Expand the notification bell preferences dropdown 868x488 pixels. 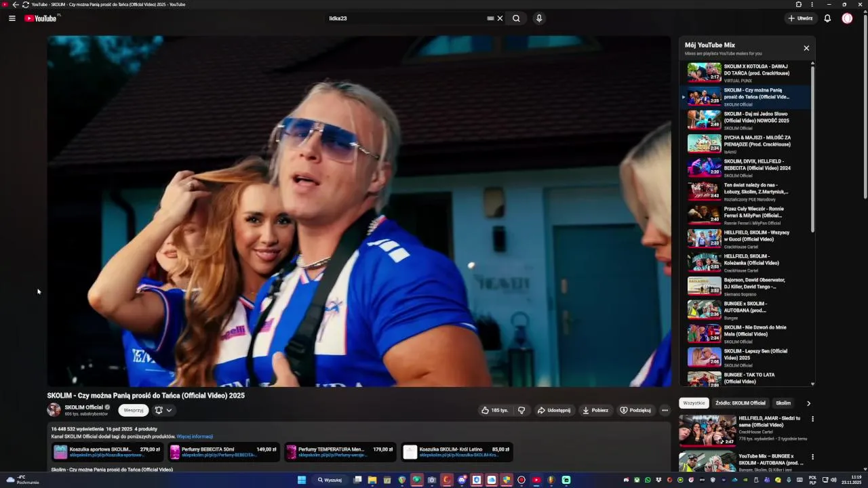click(x=163, y=410)
